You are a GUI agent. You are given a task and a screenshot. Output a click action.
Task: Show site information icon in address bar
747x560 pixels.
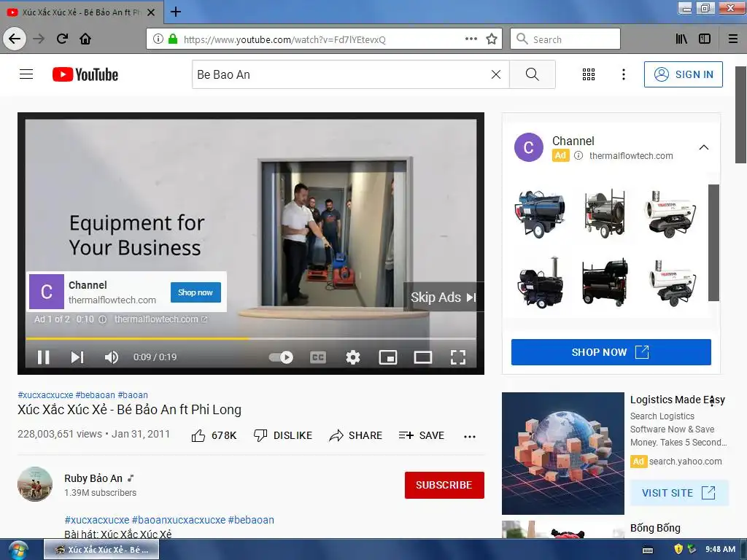pos(158,39)
